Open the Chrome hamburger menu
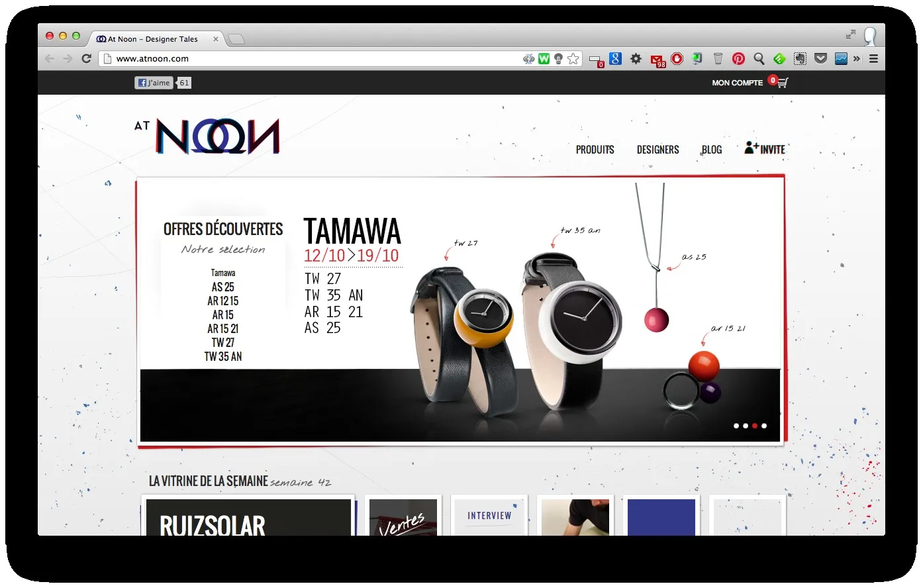The image size is (923, 588). [x=873, y=59]
